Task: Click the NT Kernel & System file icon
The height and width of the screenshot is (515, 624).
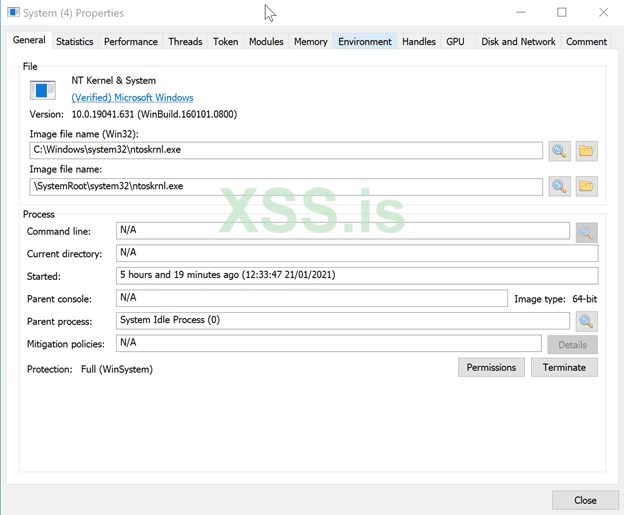Action: click(x=43, y=90)
